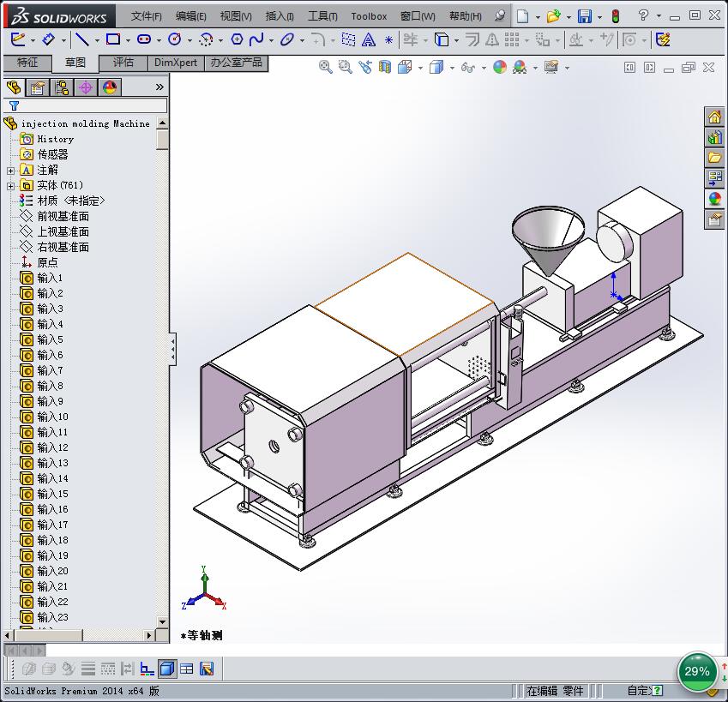The height and width of the screenshot is (702, 728).
Task: Open the dropdown arrow next to Line tool
Action: coord(97,40)
